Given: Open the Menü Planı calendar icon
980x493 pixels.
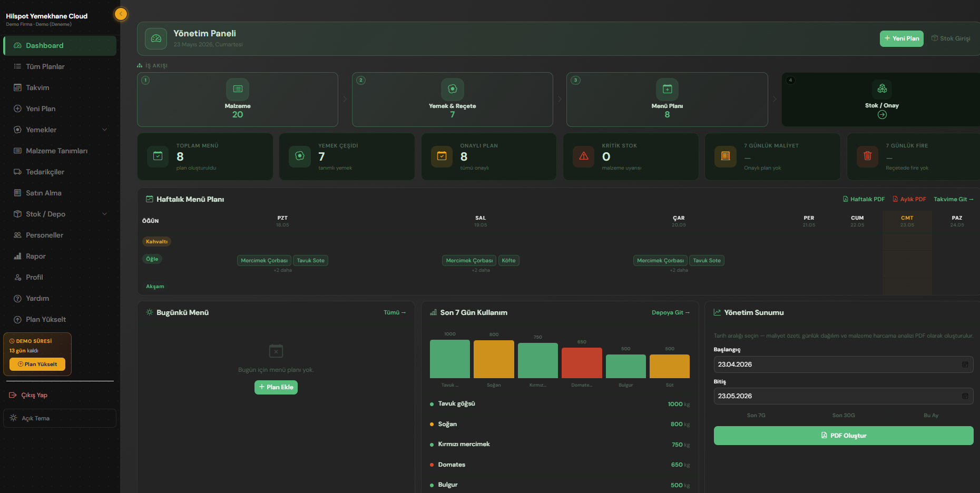Looking at the screenshot, I should (667, 89).
